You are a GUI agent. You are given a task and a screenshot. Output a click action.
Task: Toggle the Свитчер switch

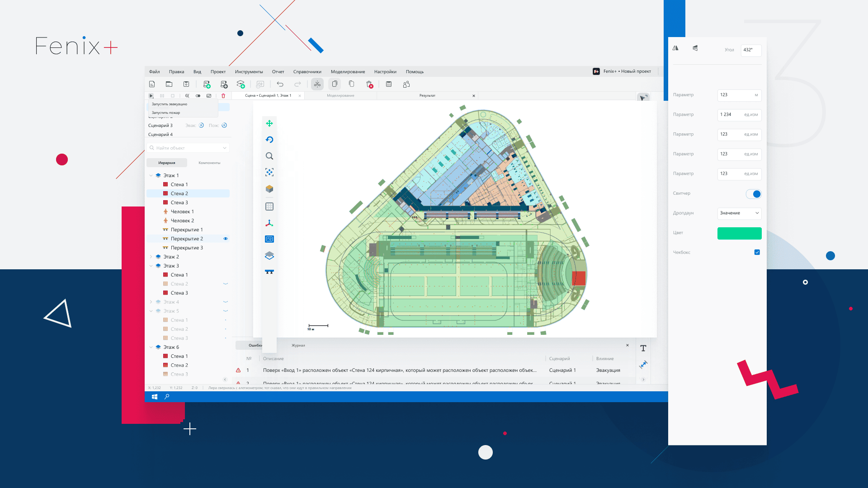tap(754, 194)
